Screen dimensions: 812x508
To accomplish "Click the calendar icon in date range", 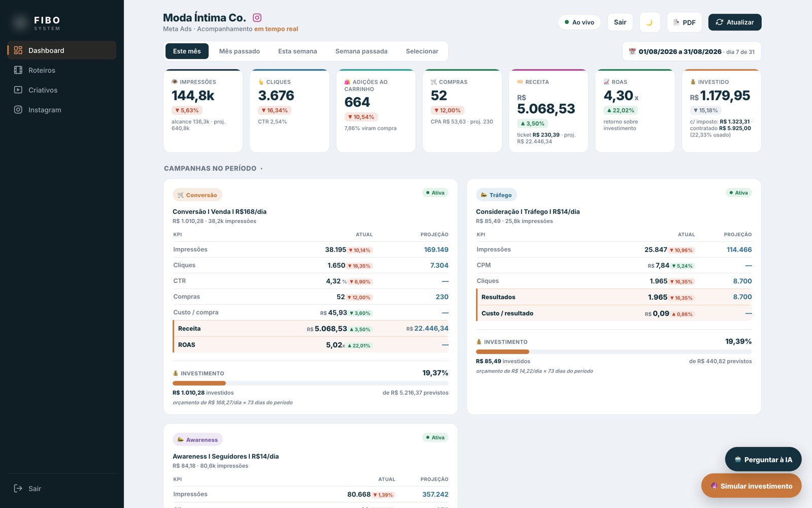I will [632, 52].
